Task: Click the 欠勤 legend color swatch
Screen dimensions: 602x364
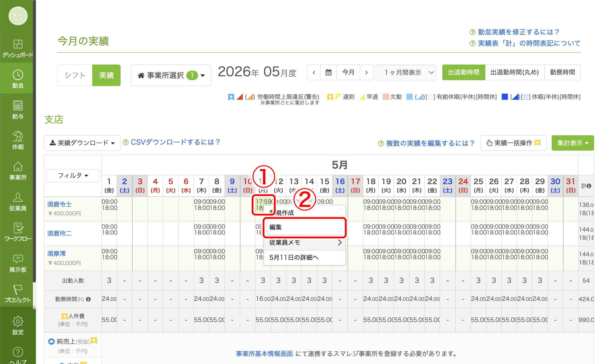Action: click(x=386, y=97)
